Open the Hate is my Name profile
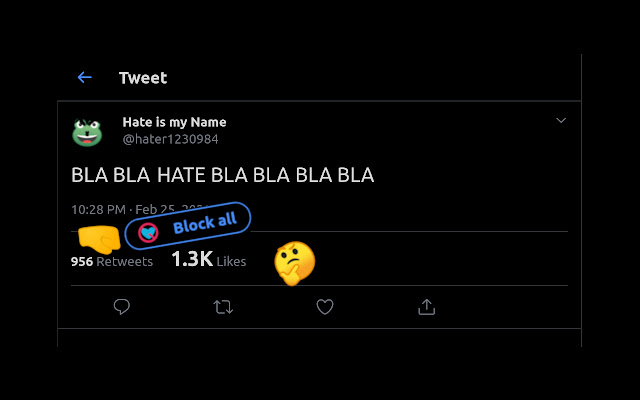 [174, 122]
